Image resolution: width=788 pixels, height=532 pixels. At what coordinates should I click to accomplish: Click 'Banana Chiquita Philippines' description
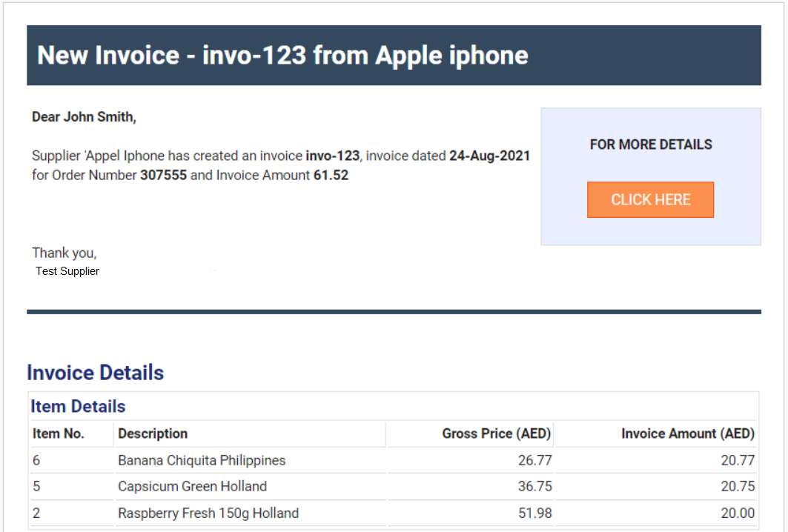pyautogui.click(x=202, y=460)
